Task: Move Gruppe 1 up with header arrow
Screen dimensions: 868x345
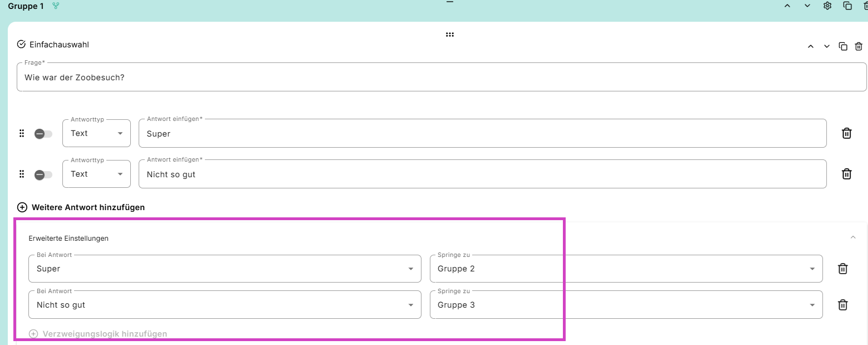Action: pyautogui.click(x=787, y=6)
